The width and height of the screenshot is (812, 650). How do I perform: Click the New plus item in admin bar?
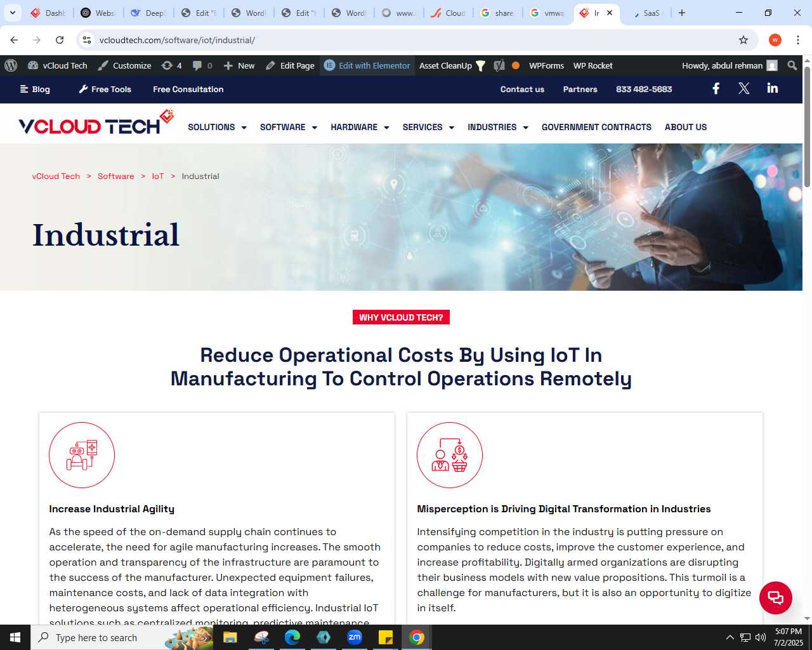pyautogui.click(x=239, y=65)
